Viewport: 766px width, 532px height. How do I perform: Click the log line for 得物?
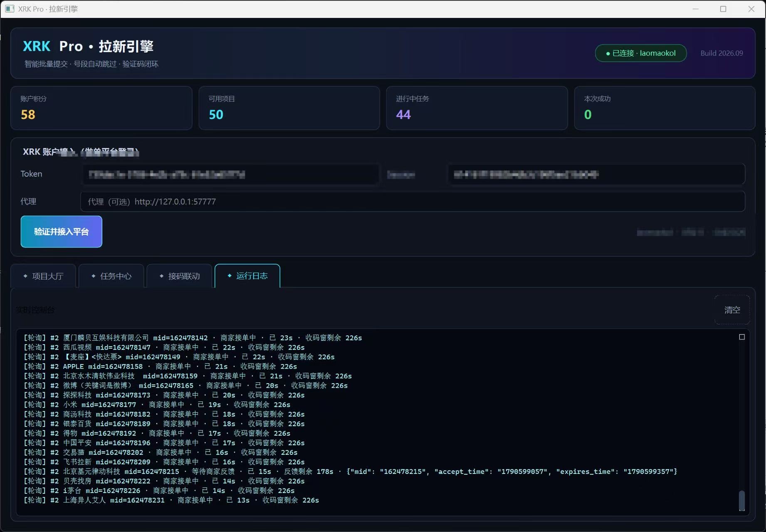click(x=157, y=433)
